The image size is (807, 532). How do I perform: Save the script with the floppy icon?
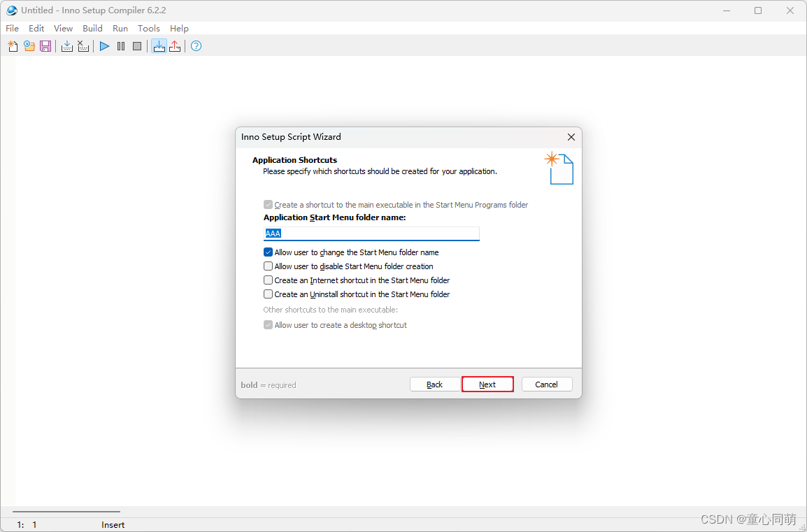[x=45, y=46]
